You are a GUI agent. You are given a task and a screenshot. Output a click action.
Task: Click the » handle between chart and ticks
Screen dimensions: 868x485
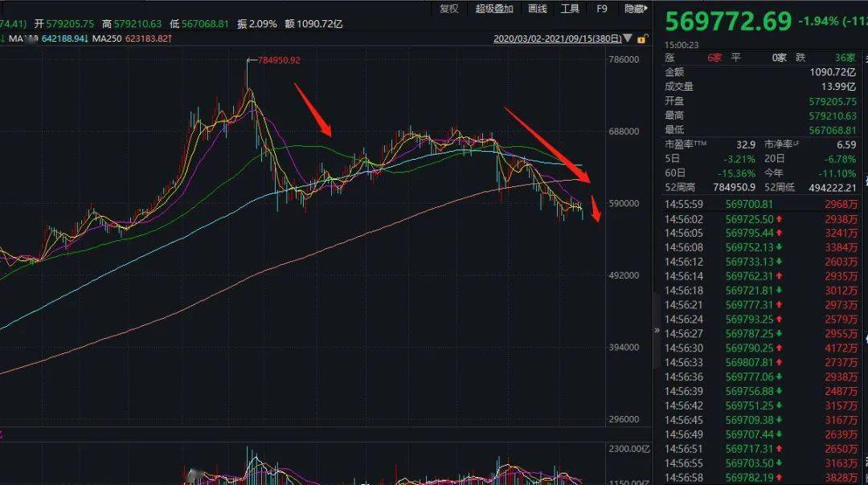coord(657,330)
